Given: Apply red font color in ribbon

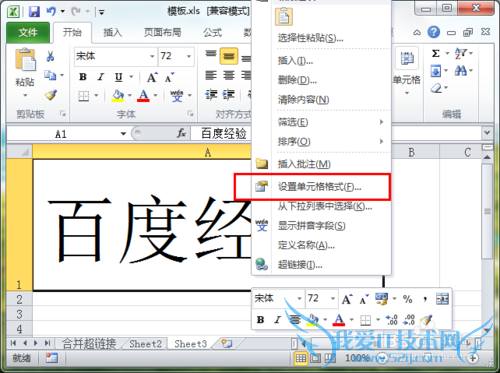Looking at the screenshot, I should 143,96.
